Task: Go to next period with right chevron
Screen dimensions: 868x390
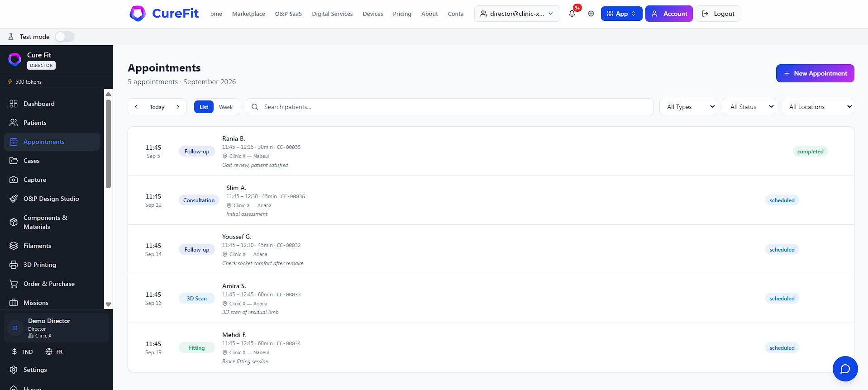Action: [178, 107]
